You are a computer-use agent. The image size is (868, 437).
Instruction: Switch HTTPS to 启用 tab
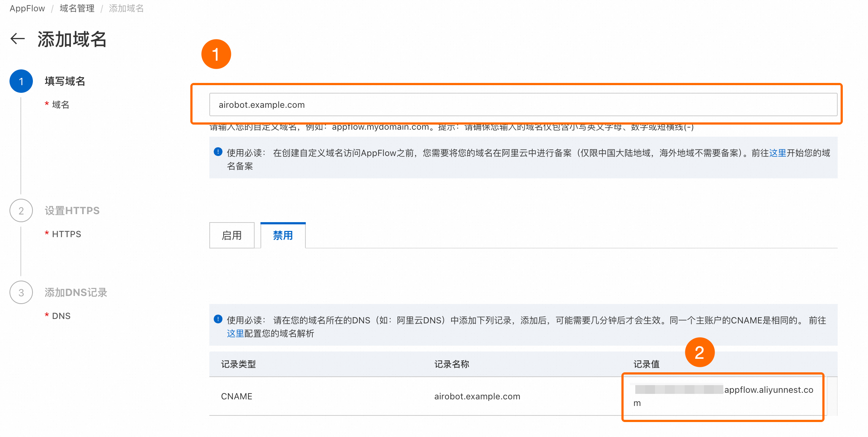click(x=232, y=236)
